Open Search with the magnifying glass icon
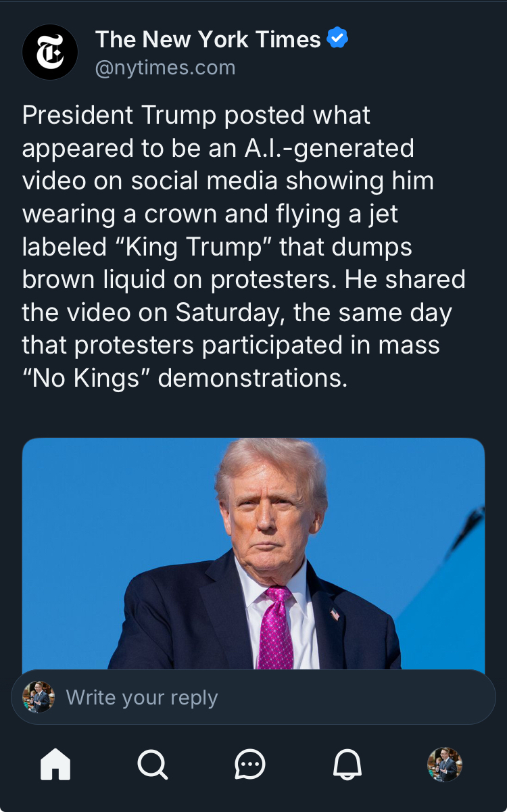507x812 pixels. pyautogui.click(x=152, y=765)
